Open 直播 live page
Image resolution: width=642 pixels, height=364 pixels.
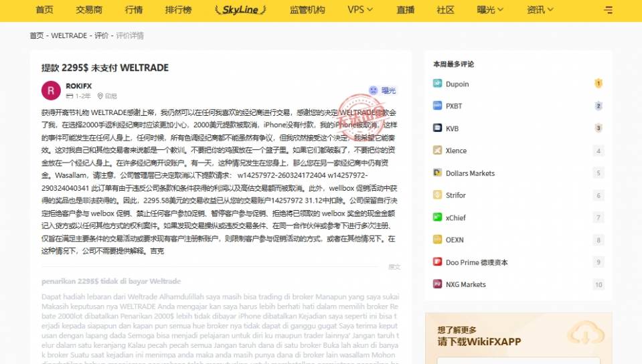(x=405, y=9)
